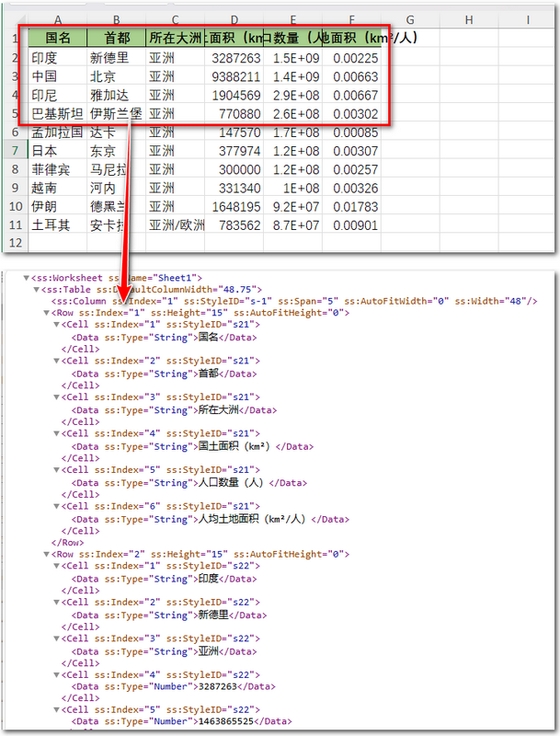Collapse the Row ss:Index="2" XML node
The image size is (560, 736).
click(x=46, y=555)
